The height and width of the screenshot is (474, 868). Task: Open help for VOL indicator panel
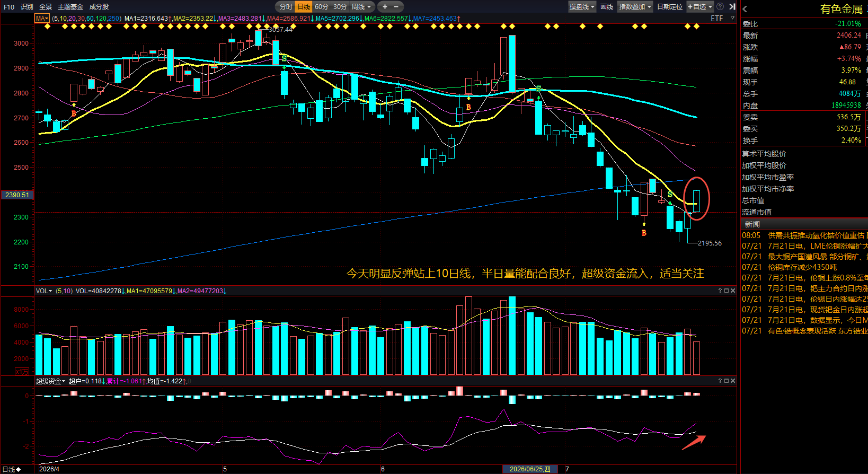pyautogui.click(x=720, y=291)
